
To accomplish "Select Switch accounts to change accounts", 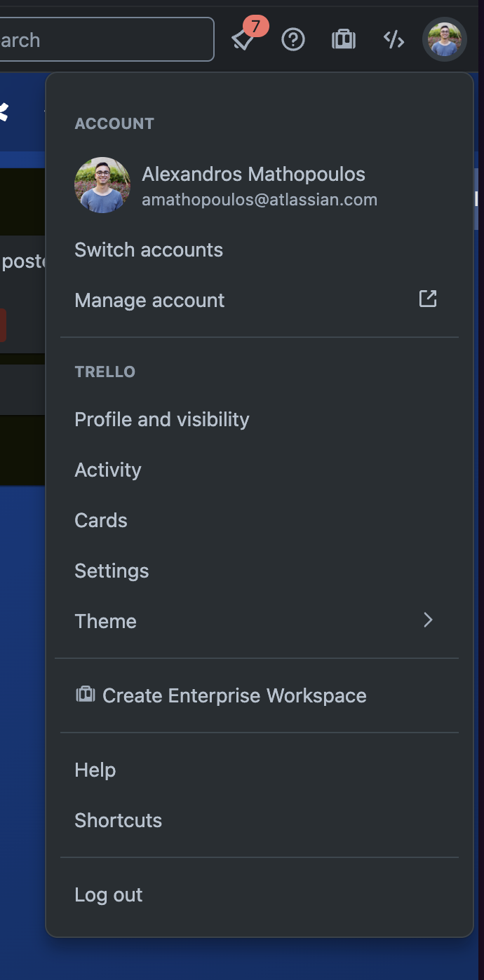I will pos(148,250).
